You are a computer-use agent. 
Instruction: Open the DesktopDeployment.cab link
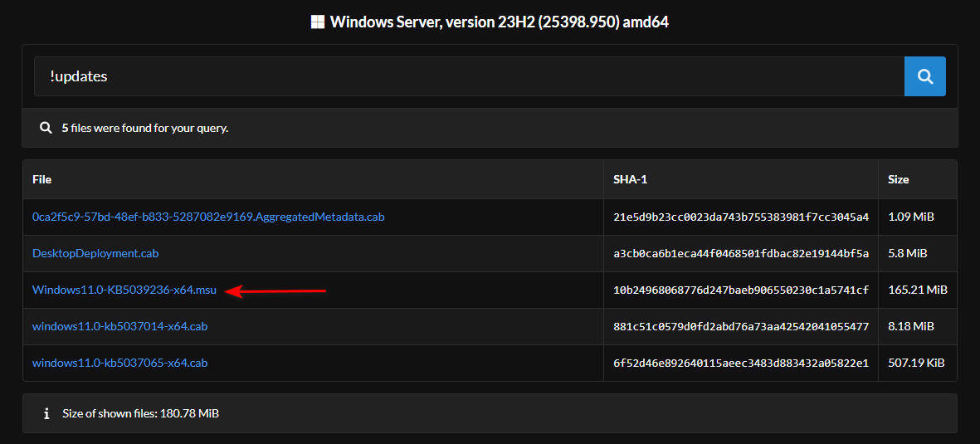(95, 254)
